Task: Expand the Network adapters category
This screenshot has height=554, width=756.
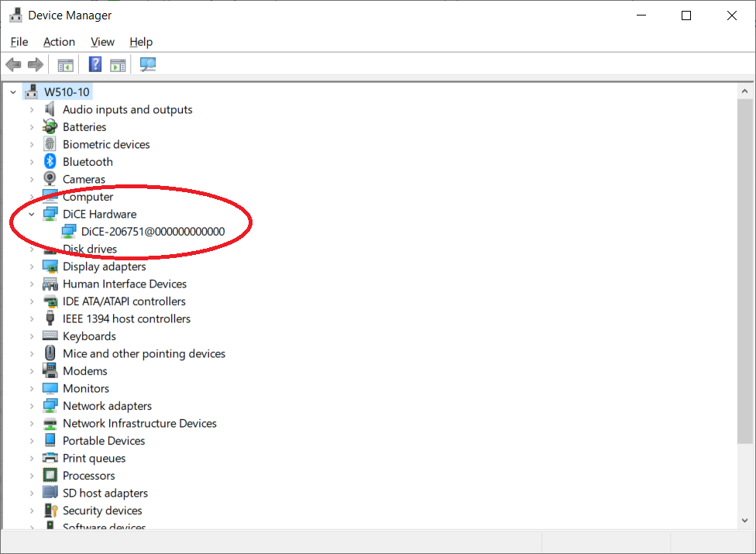Action: tap(32, 406)
